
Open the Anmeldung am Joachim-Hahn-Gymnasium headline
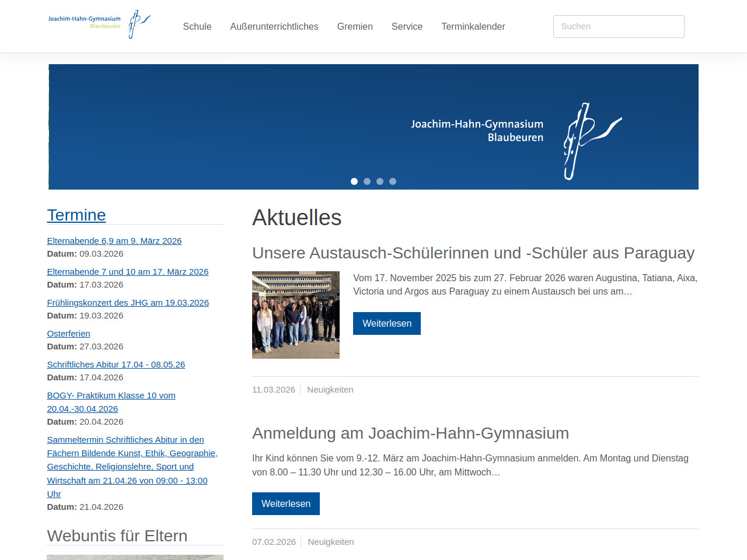click(410, 433)
